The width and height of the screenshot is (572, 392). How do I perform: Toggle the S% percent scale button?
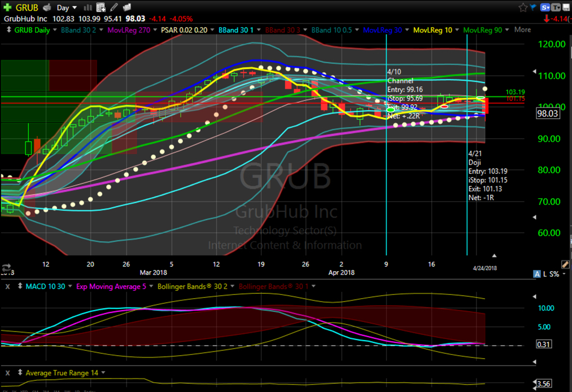pos(554,274)
